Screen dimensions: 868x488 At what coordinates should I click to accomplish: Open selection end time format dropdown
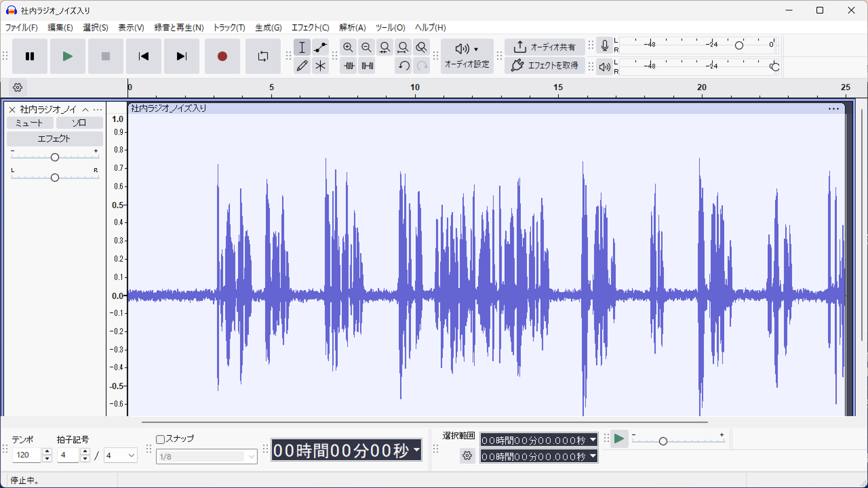click(x=593, y=456)
